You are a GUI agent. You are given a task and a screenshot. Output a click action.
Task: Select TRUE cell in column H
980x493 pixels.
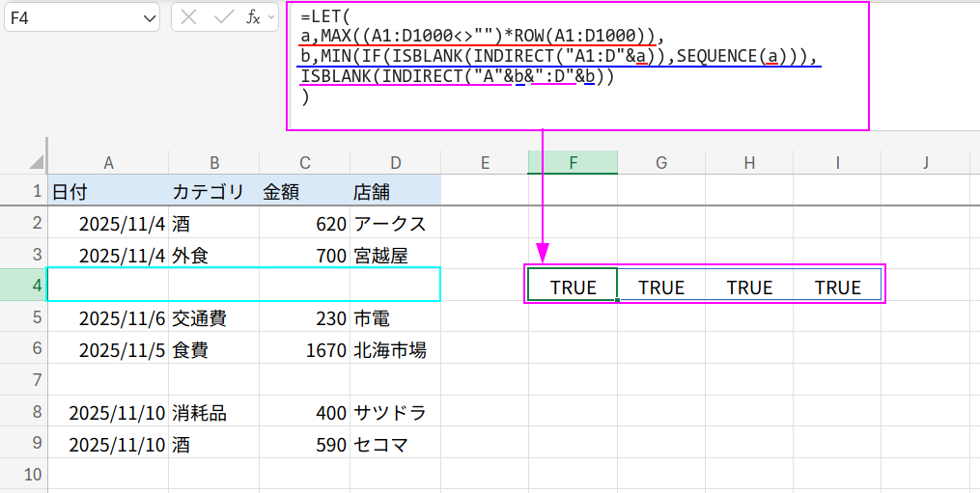[749, 285]
